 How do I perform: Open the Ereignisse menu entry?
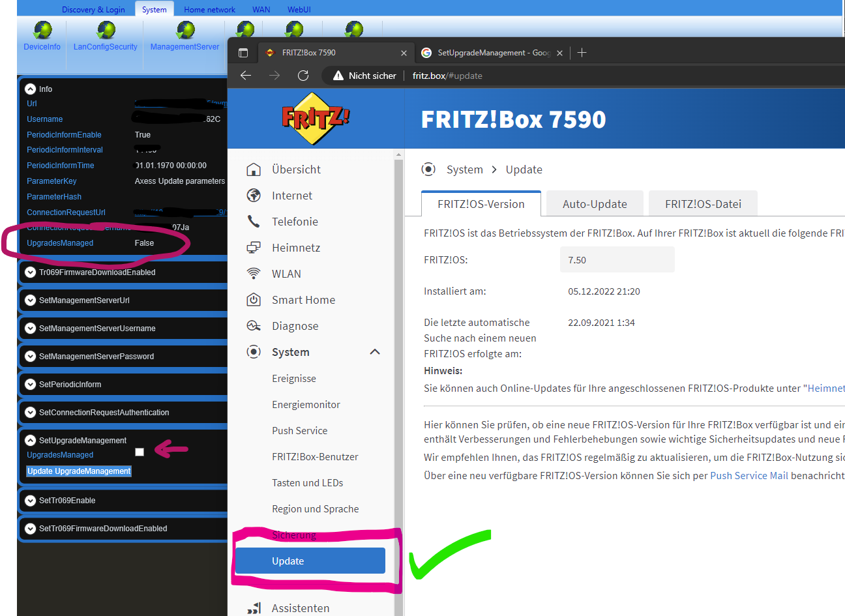pos(294,379)
